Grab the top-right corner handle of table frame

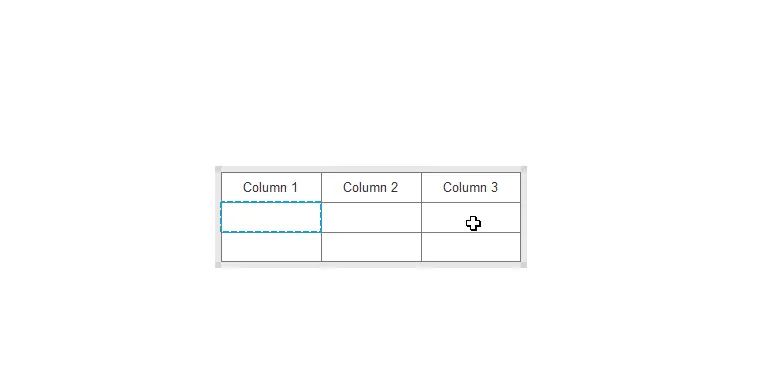524,169
